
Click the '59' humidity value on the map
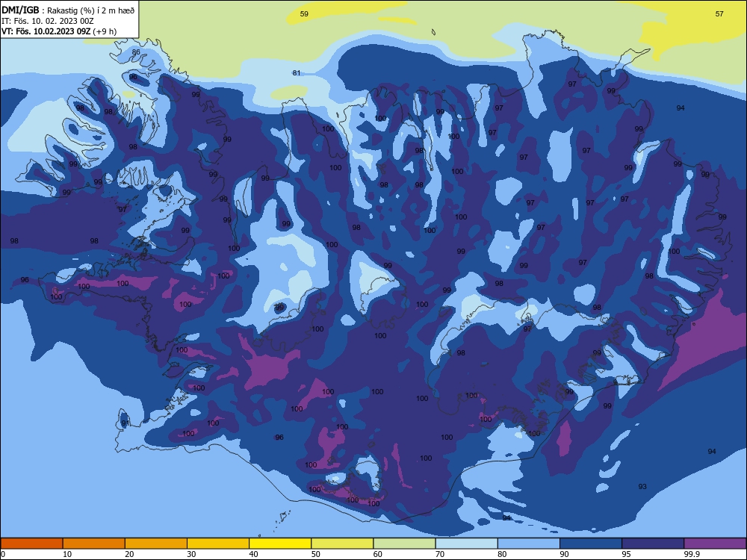pos(304,13)
